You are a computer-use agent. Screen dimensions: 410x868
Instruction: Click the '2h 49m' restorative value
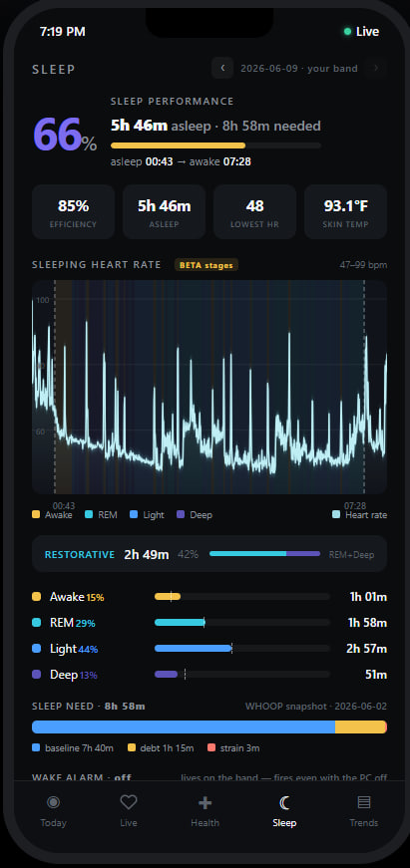(x=147, y=554)
